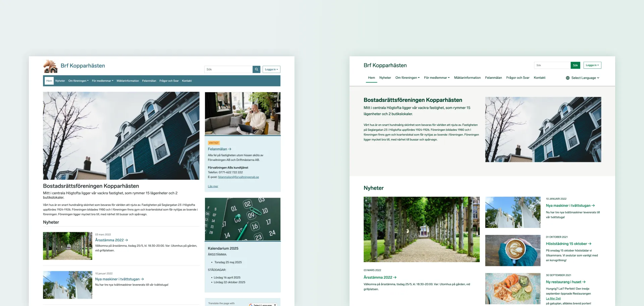Image resolution: width=644 pixels, height=306 pixels.
Task: Open Kontakt in right page navigation
Action: click(x=540, y=78)
